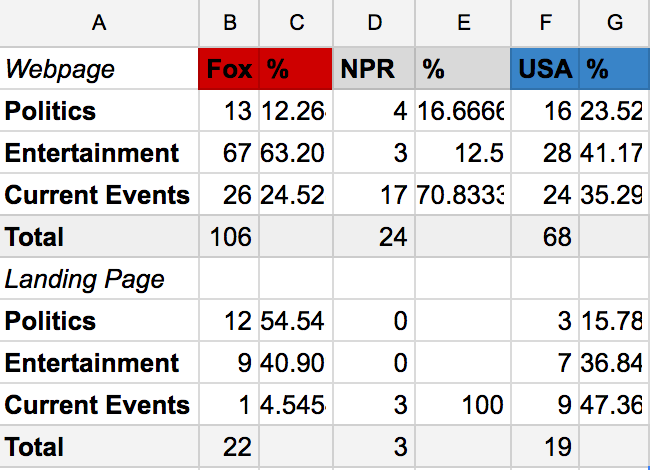Select the percentage cell 35.29
This screenshot has width=650, height=470.
(615, 195)
